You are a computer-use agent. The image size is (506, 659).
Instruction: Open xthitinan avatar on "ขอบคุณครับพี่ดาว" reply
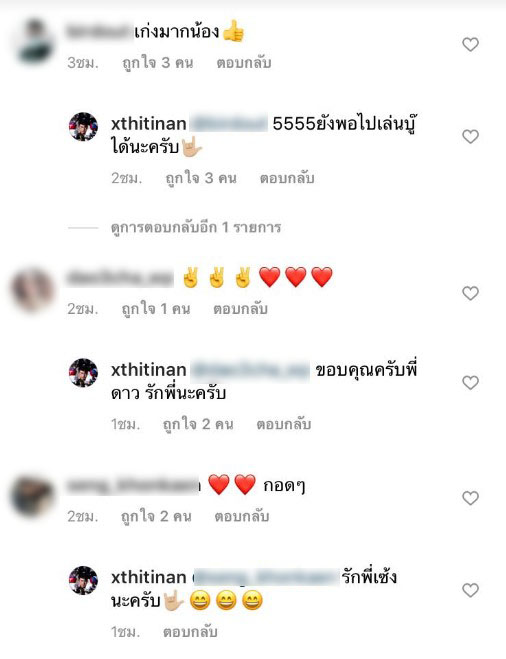coord(83,372)
